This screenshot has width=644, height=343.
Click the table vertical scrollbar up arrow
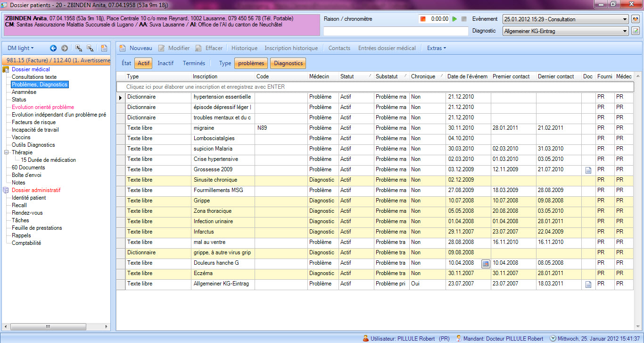[x=637, y=76]
